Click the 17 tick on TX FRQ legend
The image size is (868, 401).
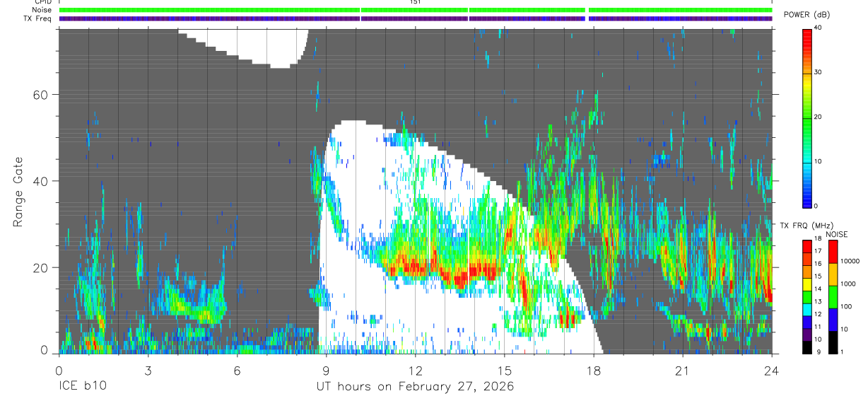click(x=819, y=251)
